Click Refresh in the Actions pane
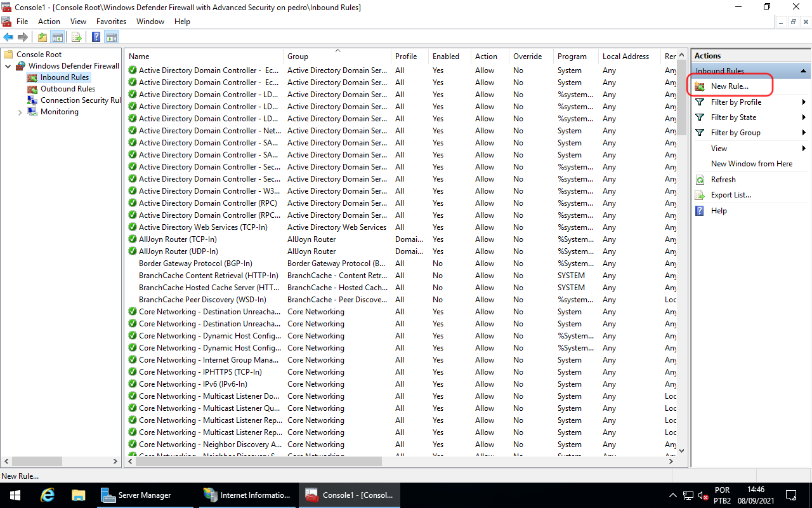Image resolution: width=812 pixels, height=508 pixels. pos(723,180)
